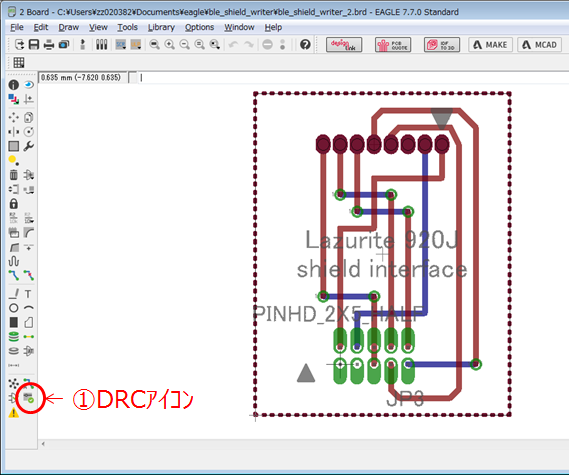Select the Arc tool
569x475 pixels.
(29, 308)
